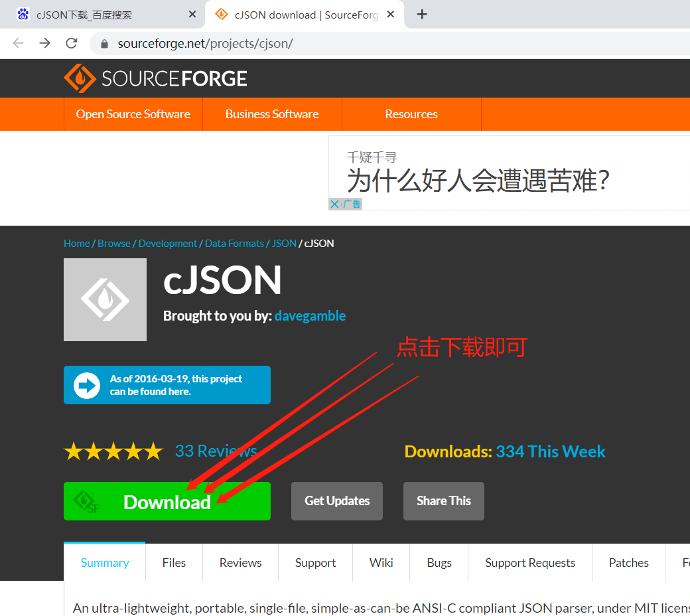This screenshot has width=690, height=616.
Task: Open a new browser tab with plus icon
Action: click(422, 15)
